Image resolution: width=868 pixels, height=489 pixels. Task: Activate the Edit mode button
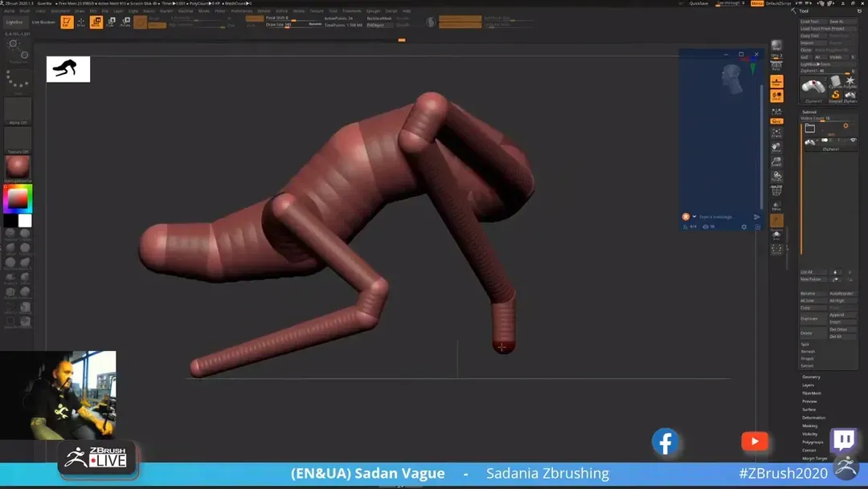point(67,22)
